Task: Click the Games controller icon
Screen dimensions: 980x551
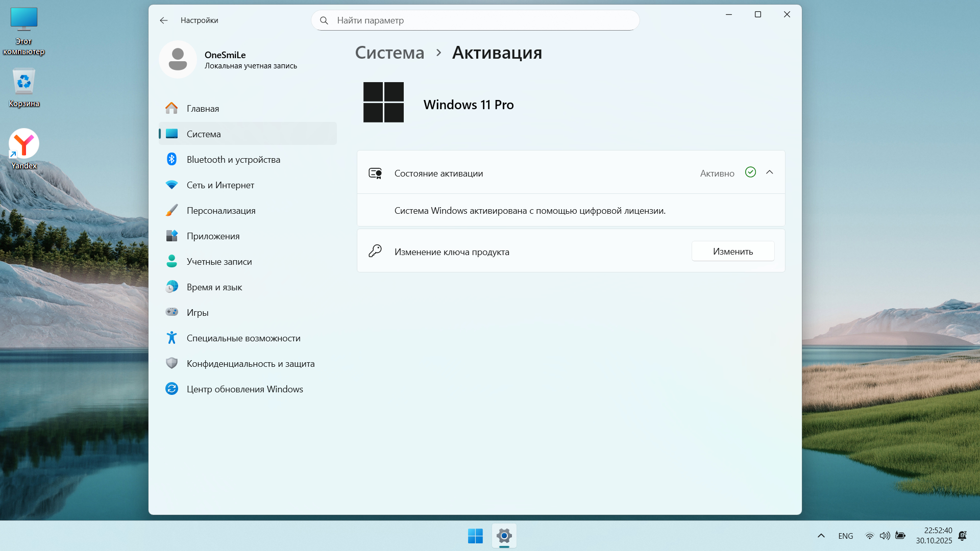Action: (171, 312)
